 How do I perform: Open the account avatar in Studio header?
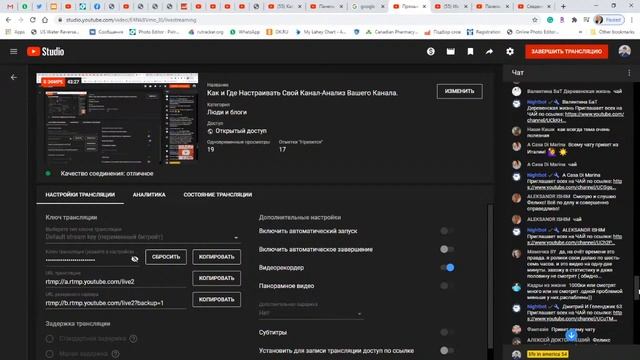(624, 51)
